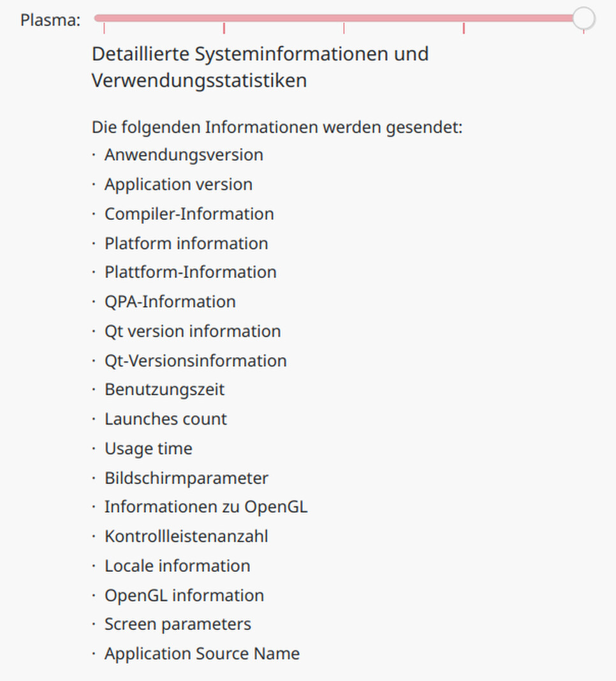The height and width of the screenshot is (681, 616).
Task: Select the Application Source Name entry
Action: click(202, 654)
